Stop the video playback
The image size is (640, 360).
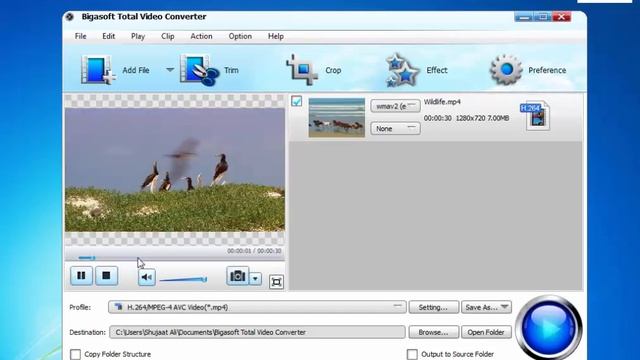[106, 276]
